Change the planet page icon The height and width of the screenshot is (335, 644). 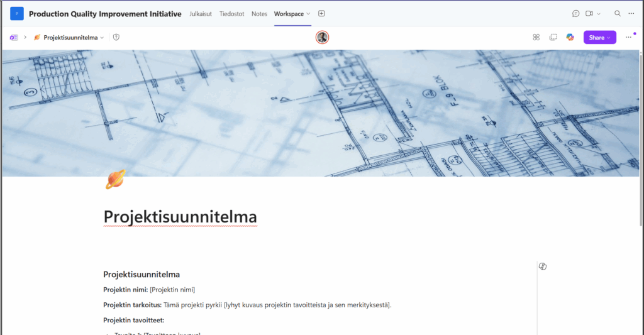click(x=116, y=179)
